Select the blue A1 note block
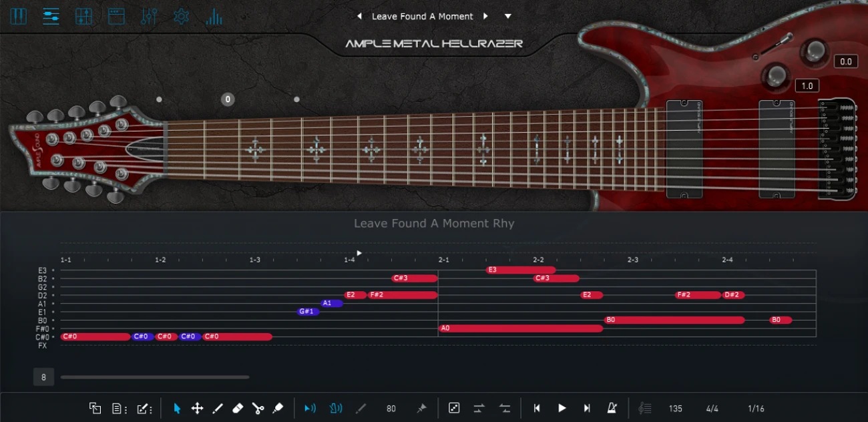This screenshot has width=868, height=422. tap(332, 303)
